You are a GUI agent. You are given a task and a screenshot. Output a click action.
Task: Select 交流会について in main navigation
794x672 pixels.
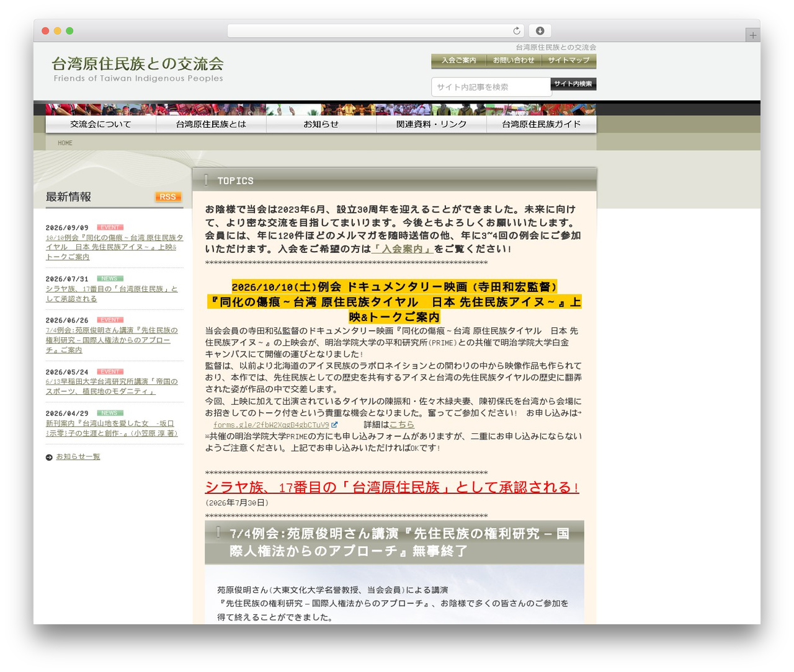click(100, 124)
